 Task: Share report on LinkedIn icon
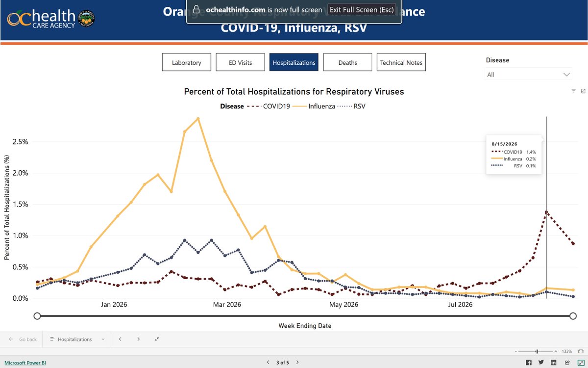tap(554, 363)
